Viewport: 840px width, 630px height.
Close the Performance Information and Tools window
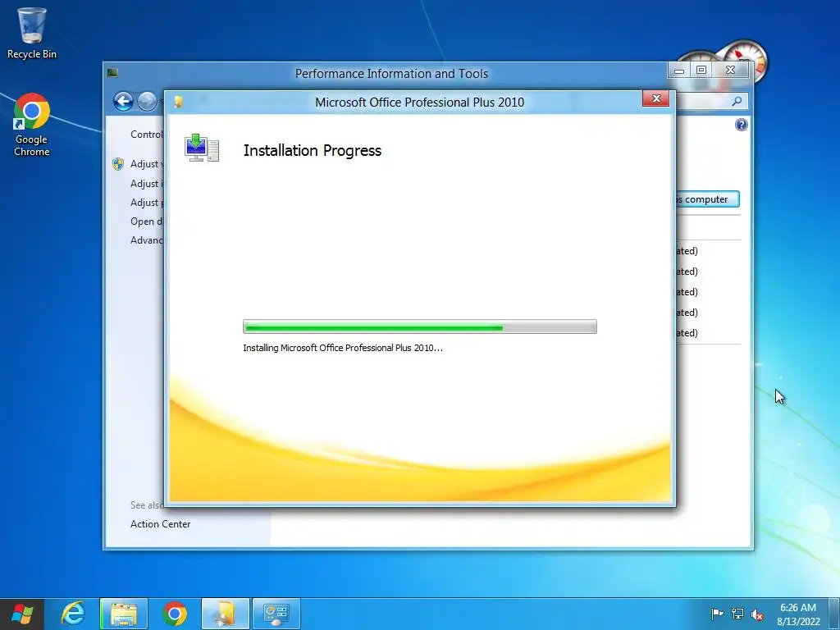click(x=730, y=71)
